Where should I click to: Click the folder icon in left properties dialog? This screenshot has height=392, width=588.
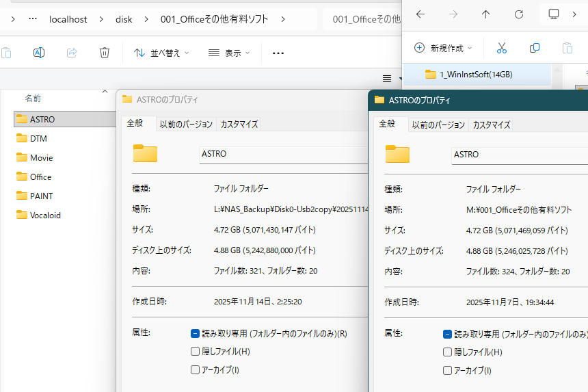click(145, 153)
